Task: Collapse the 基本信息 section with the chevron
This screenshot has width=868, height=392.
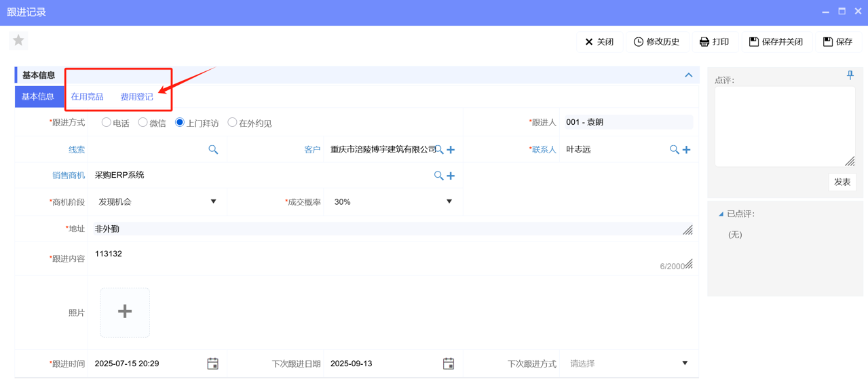Action: click(688, 75)
